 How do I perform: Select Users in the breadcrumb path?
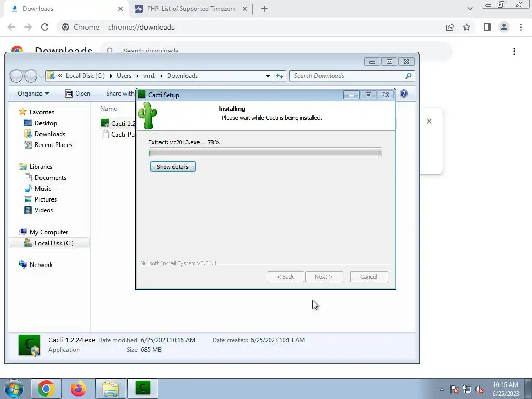pyautogui.click(x=124, y=76)
